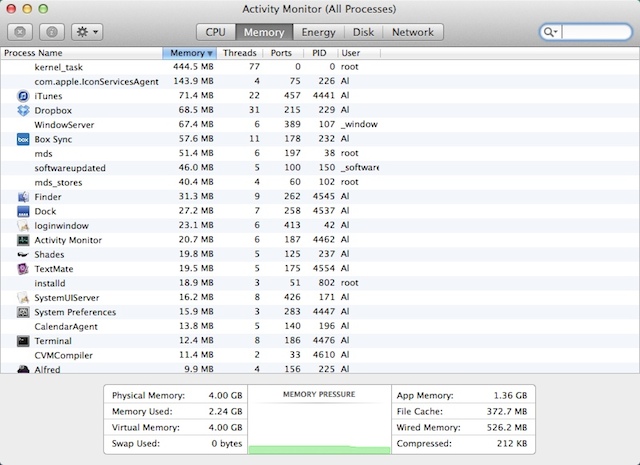Select the CVMCompiler process name
Image resolution: width=640 pixels, height=465 pixels.
pos(63,355)
